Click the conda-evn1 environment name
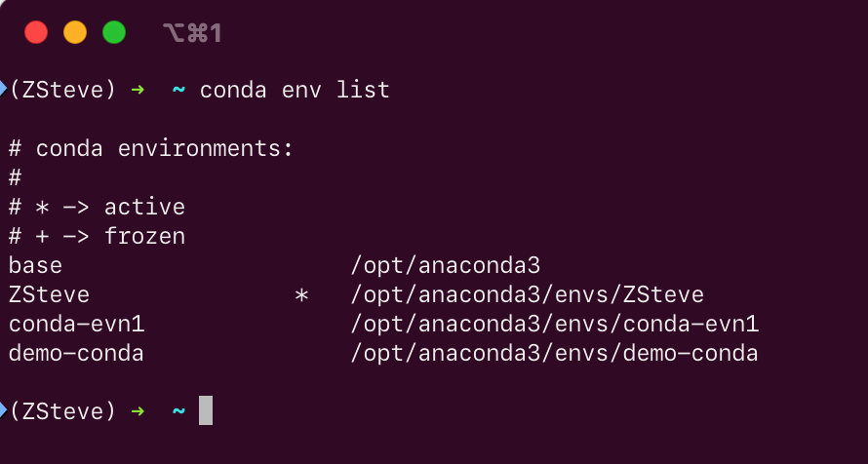Image resolution: width=868 pixels, height=464 pixels. tap(76, 324)
